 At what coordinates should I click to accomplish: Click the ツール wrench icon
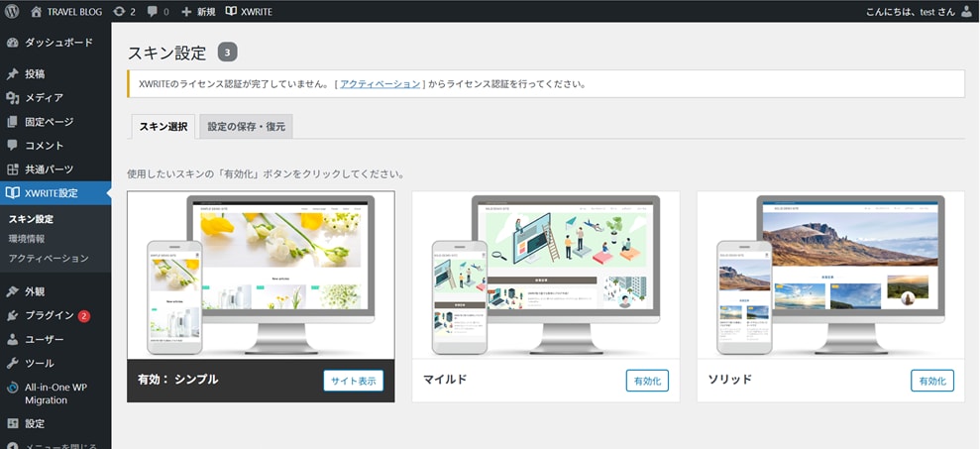[x=13, y=364]
